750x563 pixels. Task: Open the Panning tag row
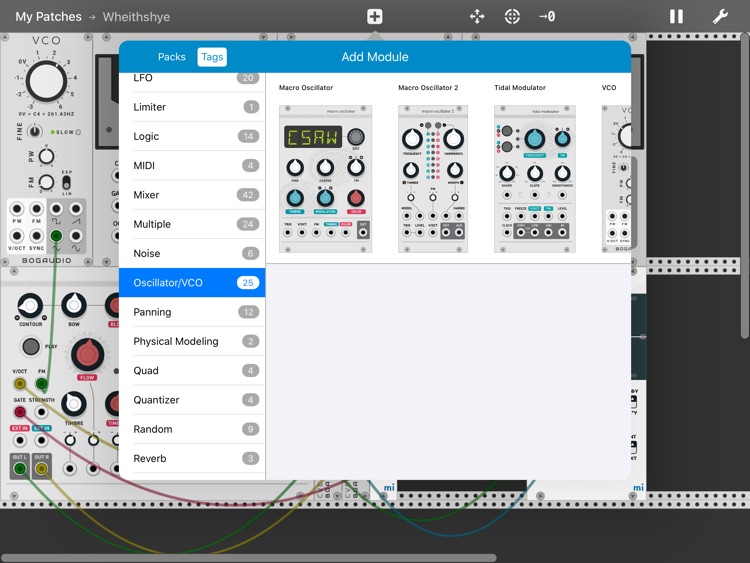(192, 312)
